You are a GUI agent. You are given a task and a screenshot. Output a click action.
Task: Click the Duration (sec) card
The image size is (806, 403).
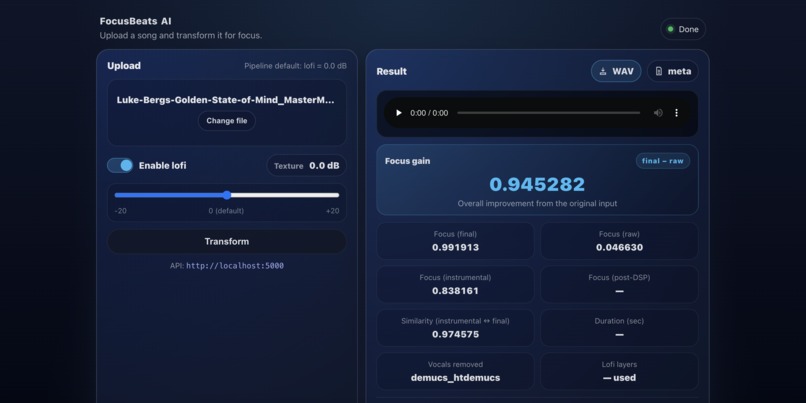pyautogui.click(x=619, y=327)
